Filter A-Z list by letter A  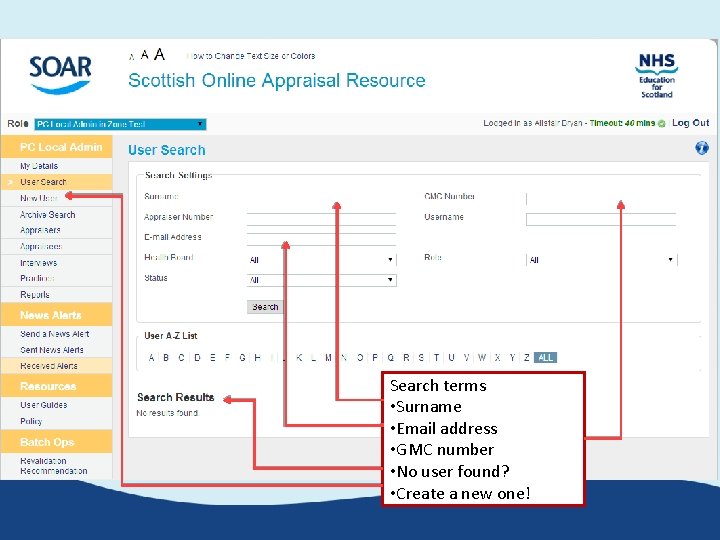tap(152, 358)
